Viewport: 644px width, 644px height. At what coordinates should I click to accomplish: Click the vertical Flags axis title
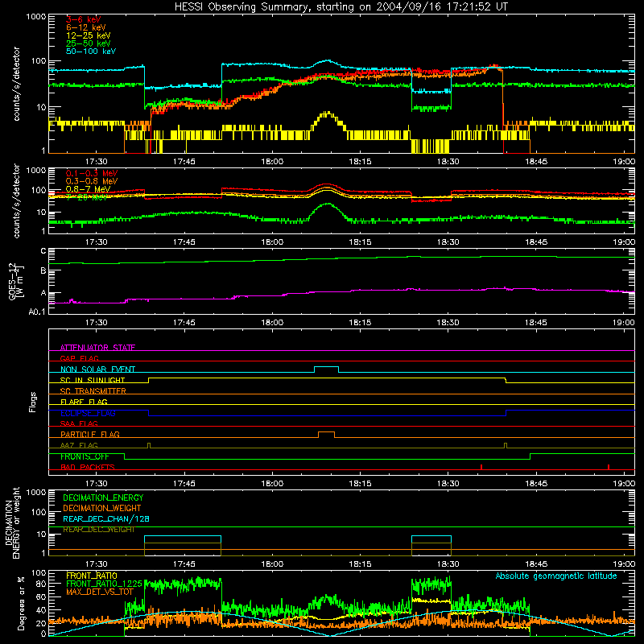coord(33,402)
